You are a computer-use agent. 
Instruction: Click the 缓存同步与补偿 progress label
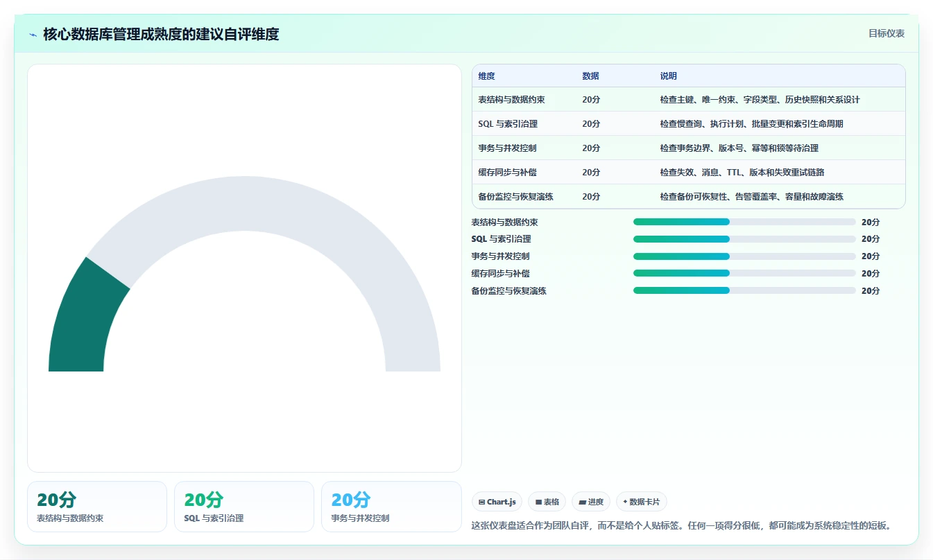point(500,274)
